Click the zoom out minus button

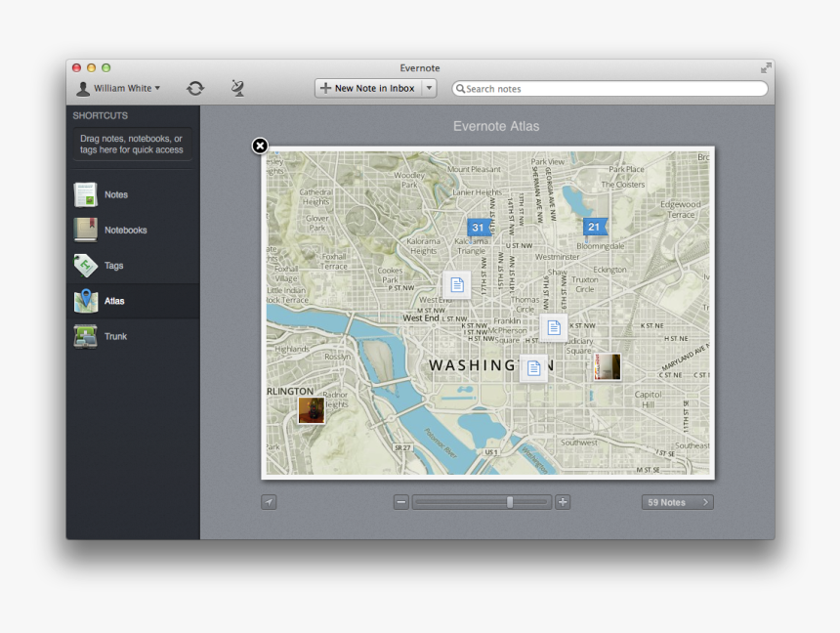400,502
